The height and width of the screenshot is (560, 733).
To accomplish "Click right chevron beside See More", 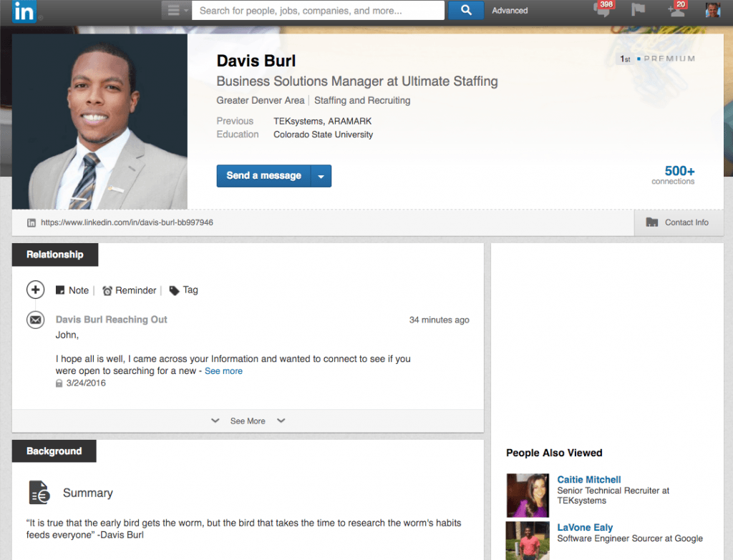I will pyautogui.click(x=281, y=421).
